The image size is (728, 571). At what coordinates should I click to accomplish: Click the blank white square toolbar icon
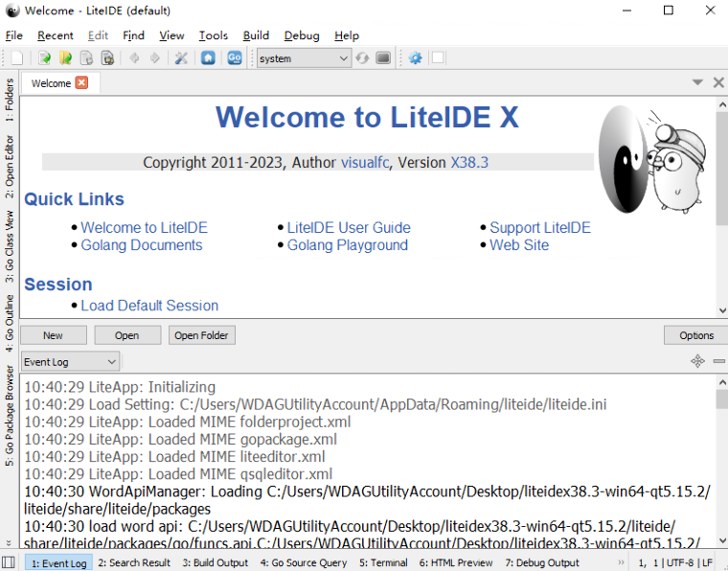click(438, 58)
